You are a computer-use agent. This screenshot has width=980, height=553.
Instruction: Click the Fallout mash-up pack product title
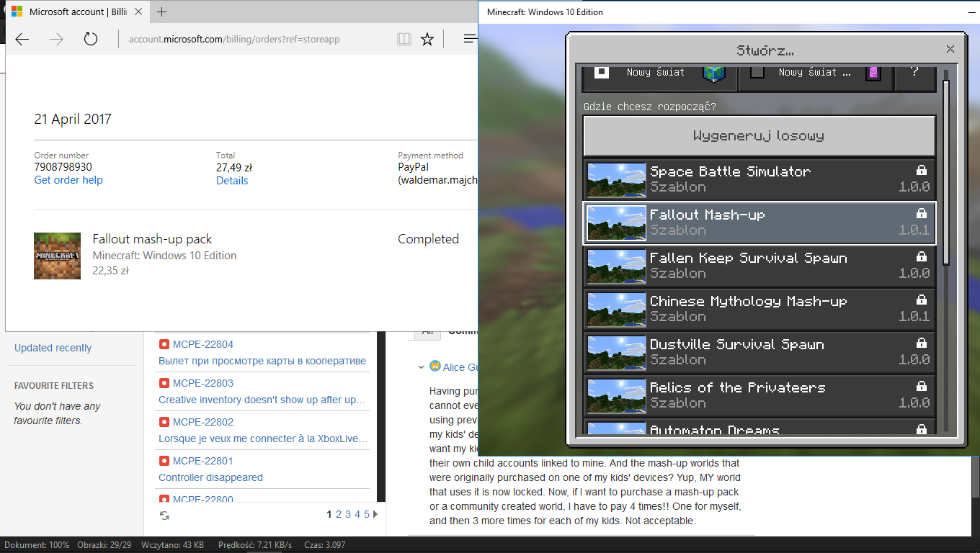click(x=152, y=239)
